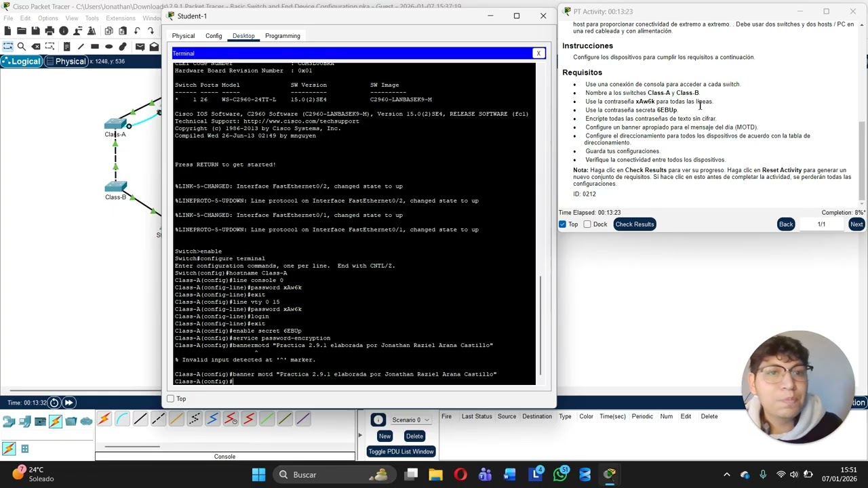Open the Extensions menu
868x488 pixels.
pyautogui.click(x=121, y=18)
